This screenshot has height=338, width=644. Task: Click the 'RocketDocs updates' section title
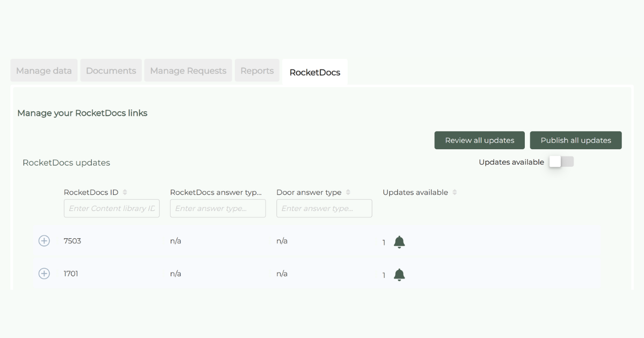pos(66,163)
